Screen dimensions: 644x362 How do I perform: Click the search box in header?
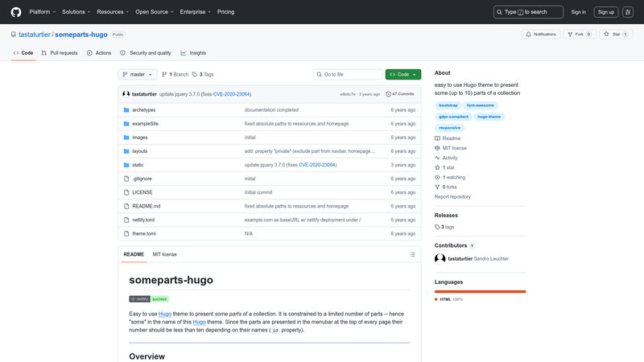[528, 12]
